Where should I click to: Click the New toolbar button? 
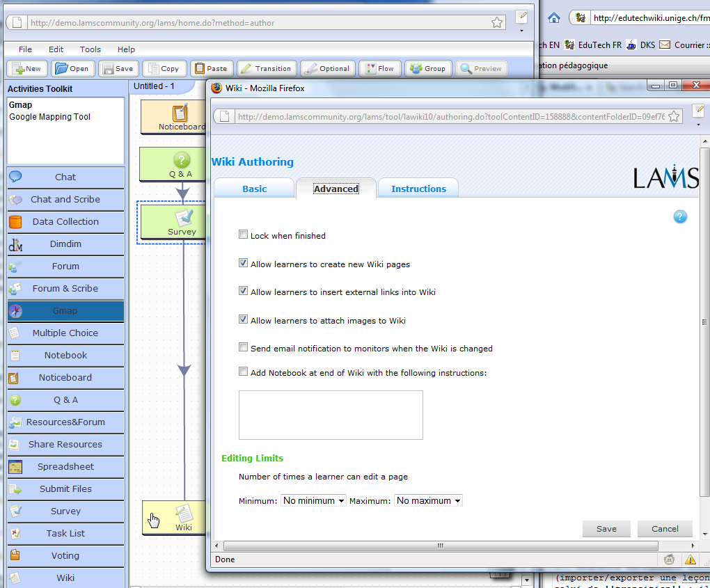[x=27, y=68]
